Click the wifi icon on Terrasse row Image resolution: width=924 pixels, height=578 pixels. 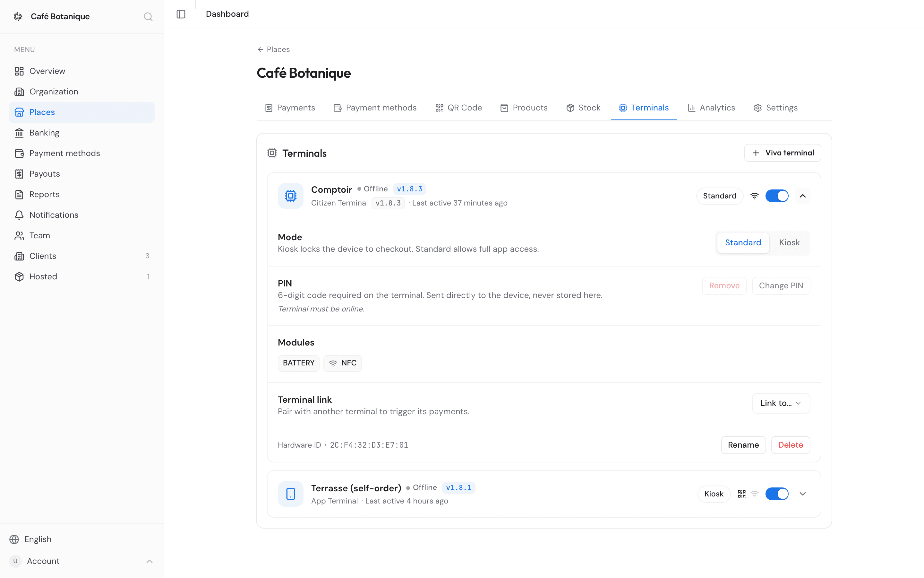(x=755, y=494)
